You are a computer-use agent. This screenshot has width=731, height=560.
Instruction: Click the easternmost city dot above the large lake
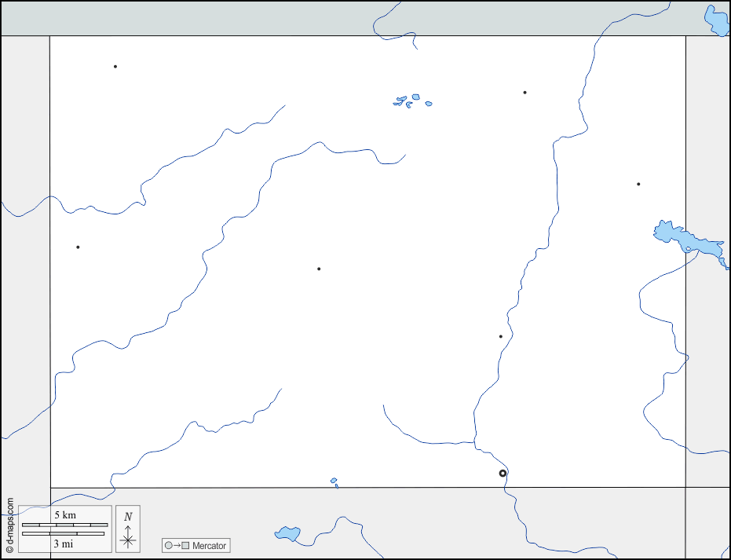click(638, 184)
